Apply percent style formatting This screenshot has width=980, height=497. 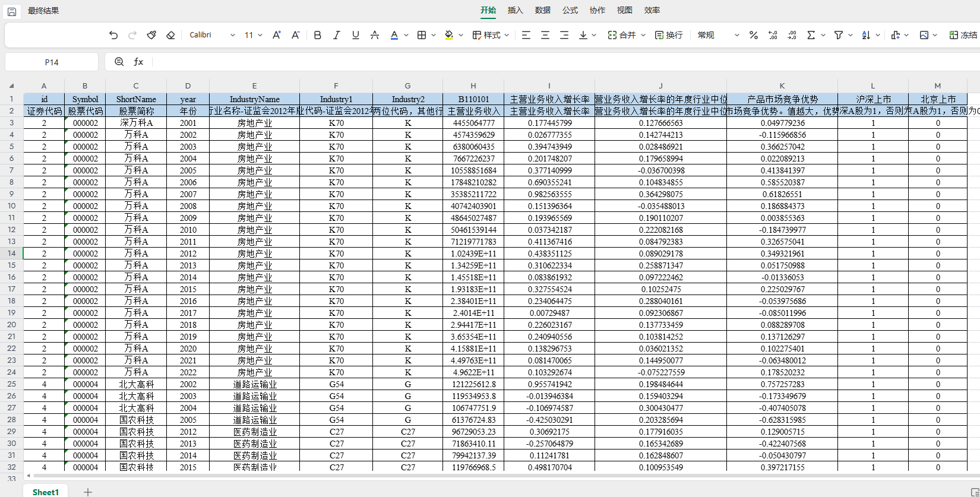(x=753, y=35)
